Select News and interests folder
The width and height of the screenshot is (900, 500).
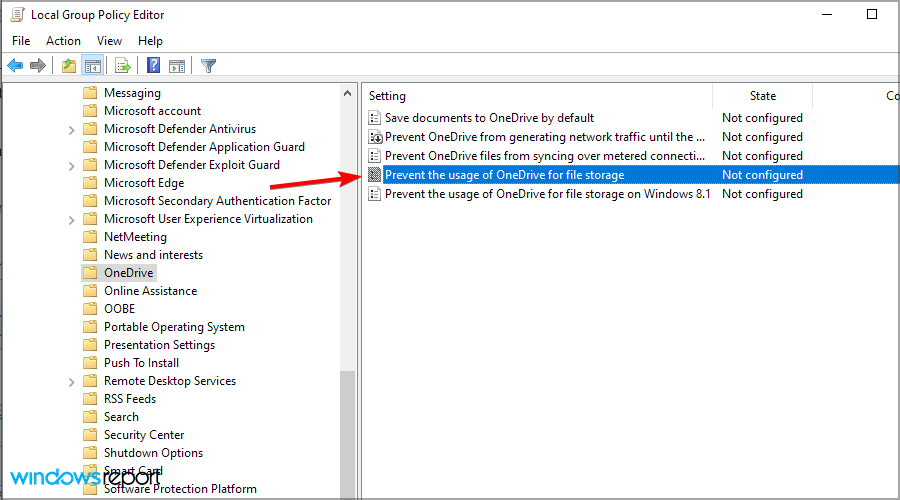coord(153,255)
